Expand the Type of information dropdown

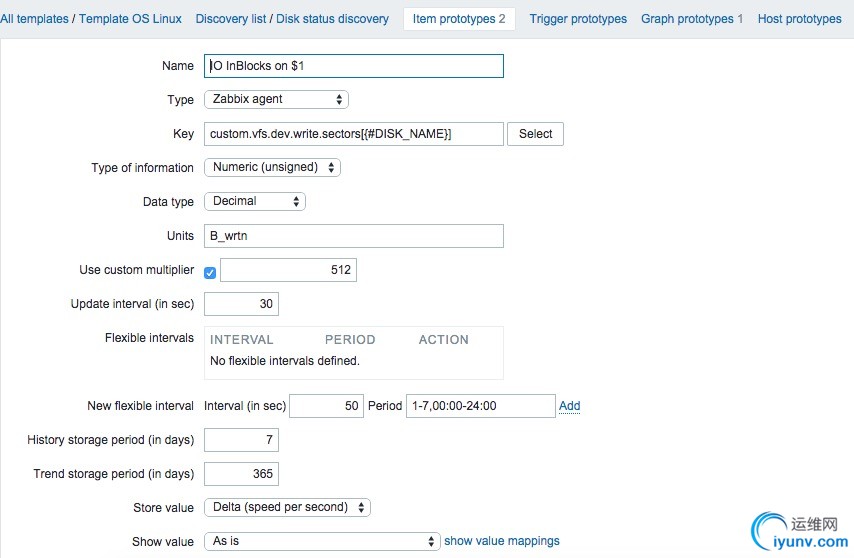coord(272,168)
